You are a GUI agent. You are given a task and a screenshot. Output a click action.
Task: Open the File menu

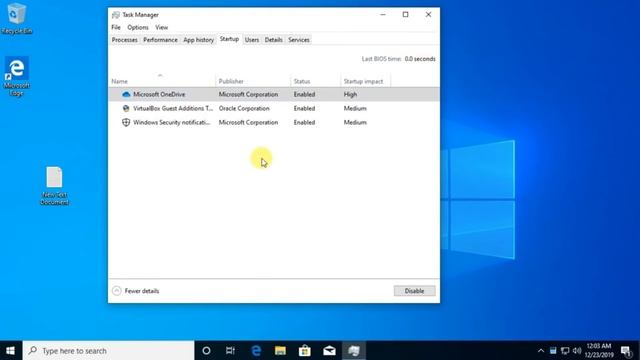(x=116, y=27)
